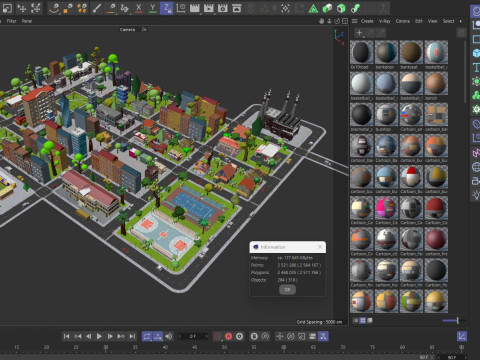Click the cyan cube object icon in sidebar

(476, 53)
